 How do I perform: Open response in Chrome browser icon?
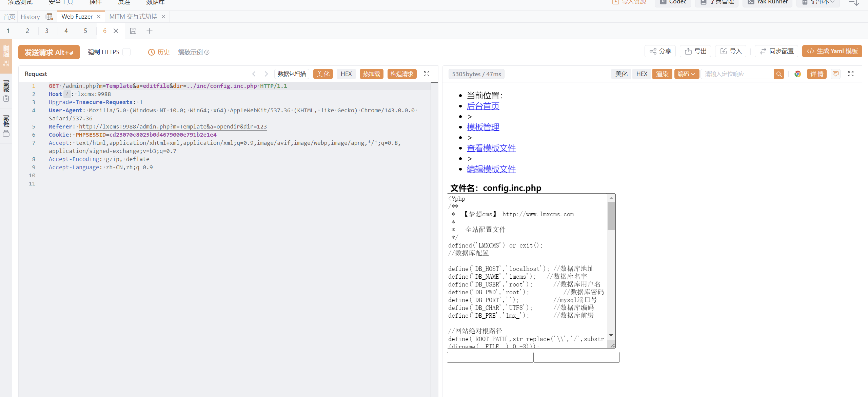797,74
